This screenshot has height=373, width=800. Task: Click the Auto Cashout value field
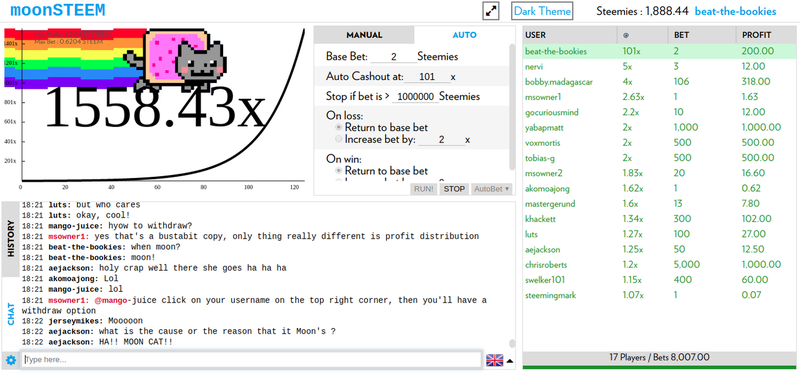point(427,77)
